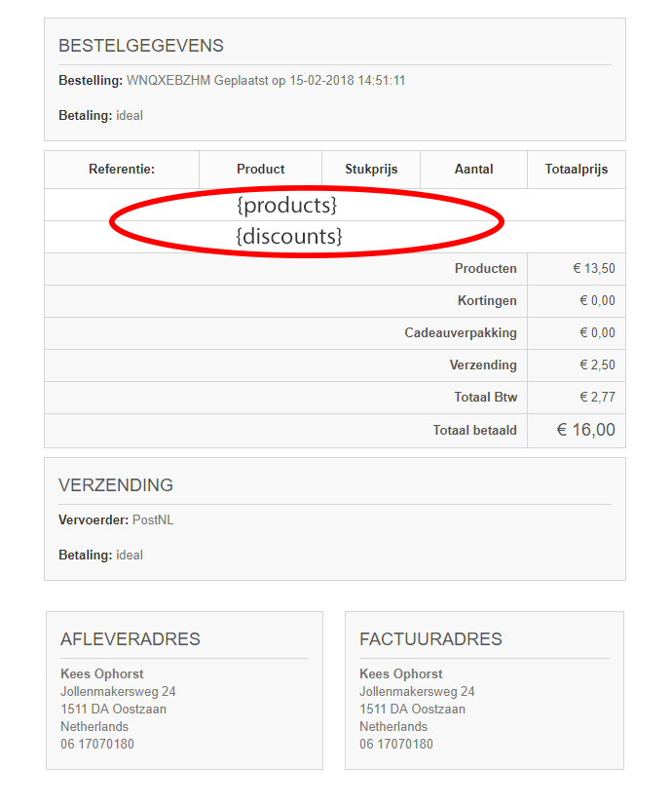Click the AFLEVERADRES heading
Screen dimensions: 672x807
click(130, 639)
